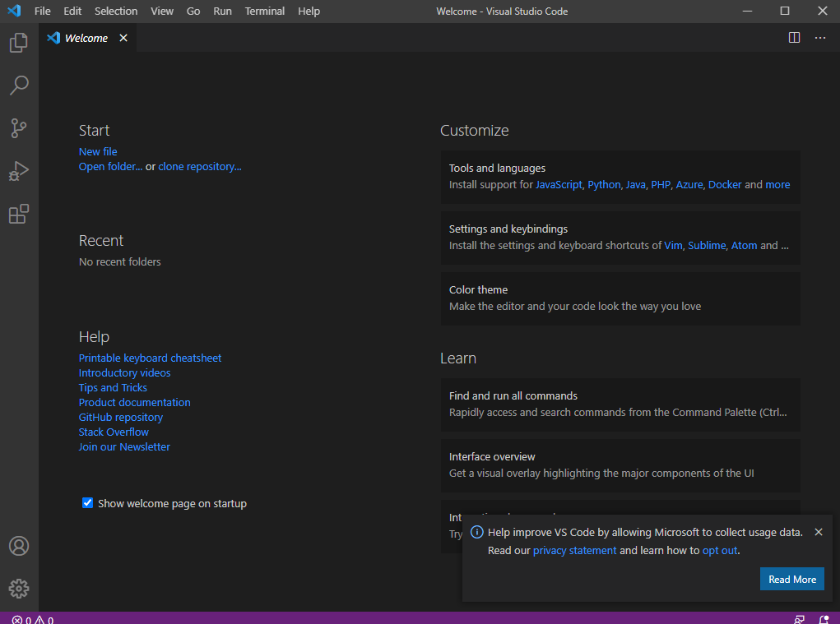Click the 'No recent folders' text
Viewport: 840px width, 624px height.
[119, 261]
